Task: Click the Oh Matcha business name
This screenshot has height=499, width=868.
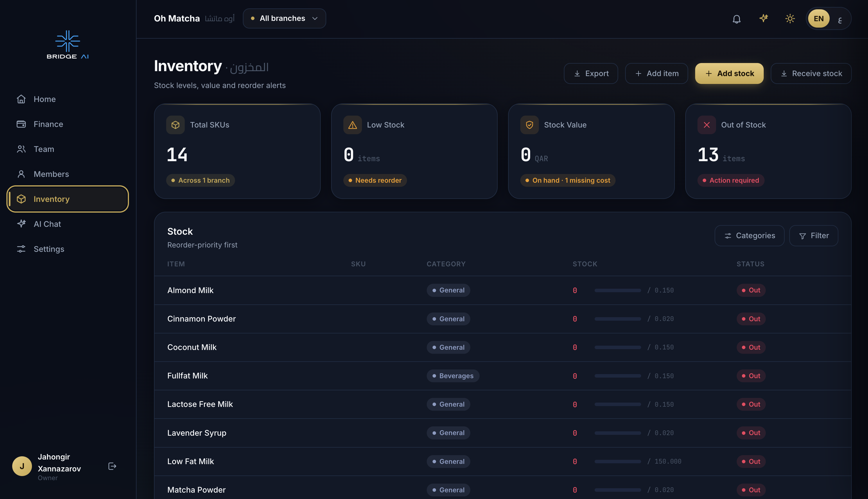Action: pyautogui.click(x=177, y=19)
